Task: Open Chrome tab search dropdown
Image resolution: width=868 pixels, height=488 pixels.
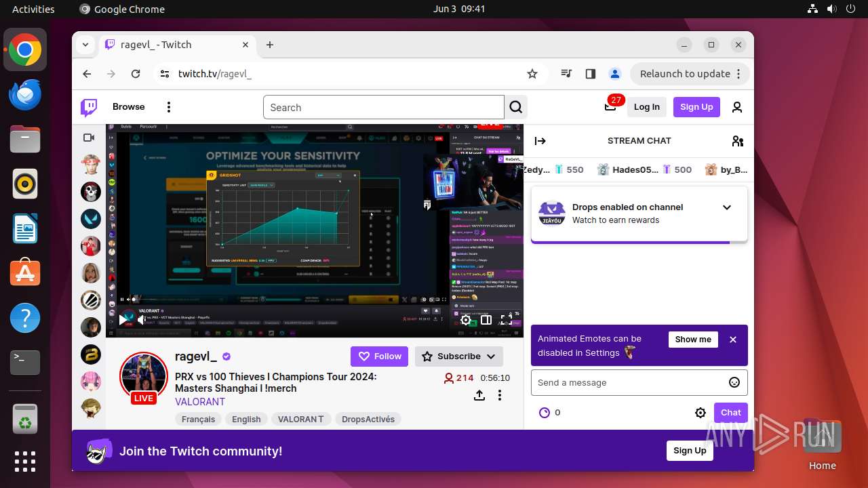Action: tap(85, 45)
